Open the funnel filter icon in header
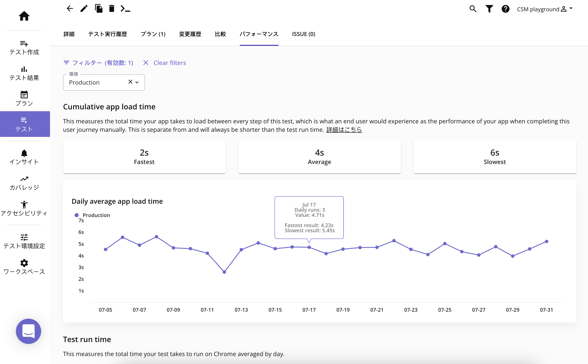 point(489,9)
